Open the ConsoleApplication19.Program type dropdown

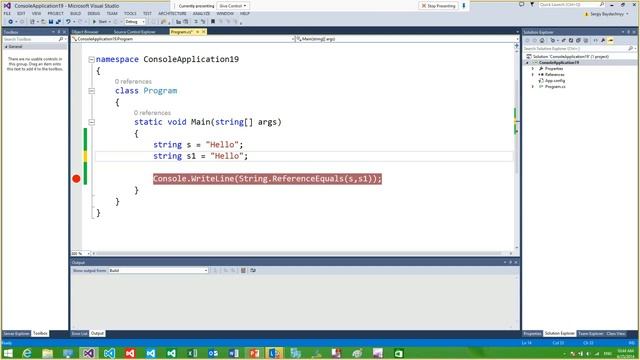[x=182, y=39]
